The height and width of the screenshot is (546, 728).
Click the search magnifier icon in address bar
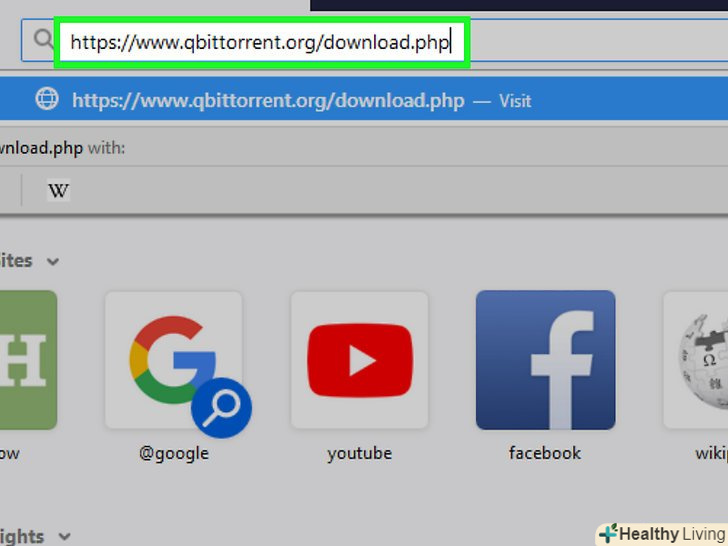[44, 39]
